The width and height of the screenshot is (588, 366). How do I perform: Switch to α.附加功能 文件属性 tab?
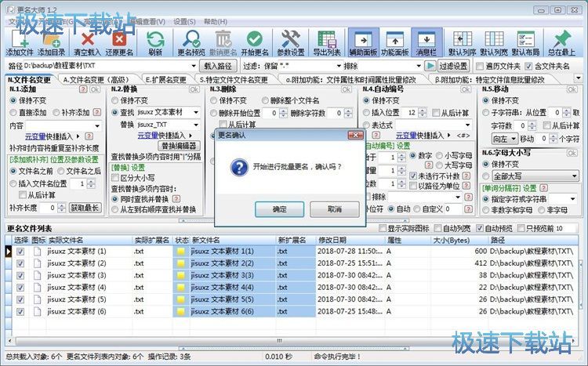(x=351, y=79)
